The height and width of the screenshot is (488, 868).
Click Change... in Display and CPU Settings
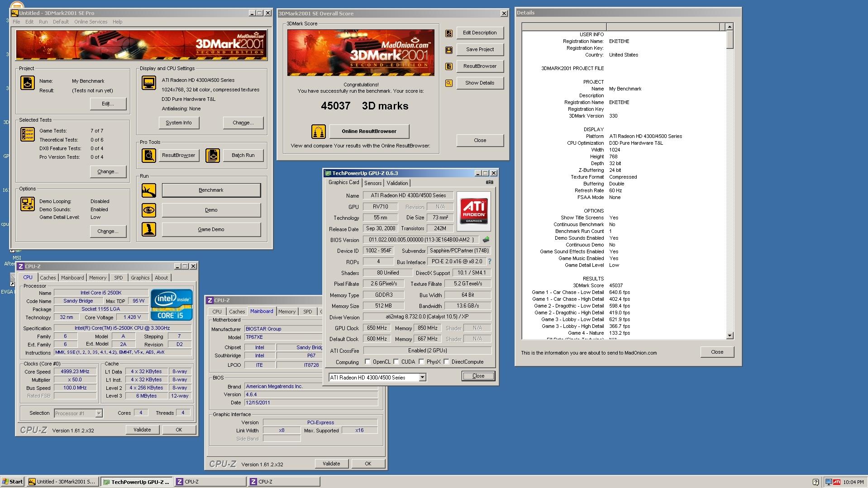tap(243, 123)
